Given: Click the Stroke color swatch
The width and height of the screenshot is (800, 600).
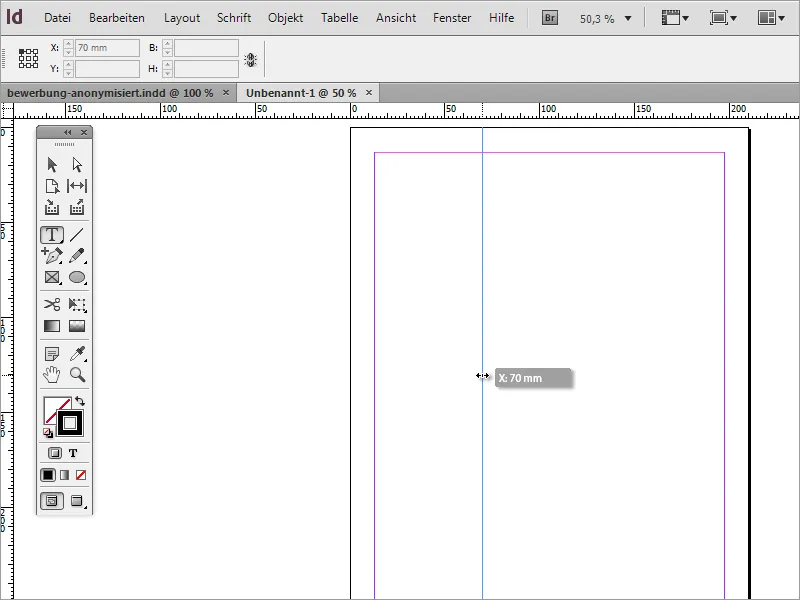Looking at the screenshot, I should tap(70, 423).
